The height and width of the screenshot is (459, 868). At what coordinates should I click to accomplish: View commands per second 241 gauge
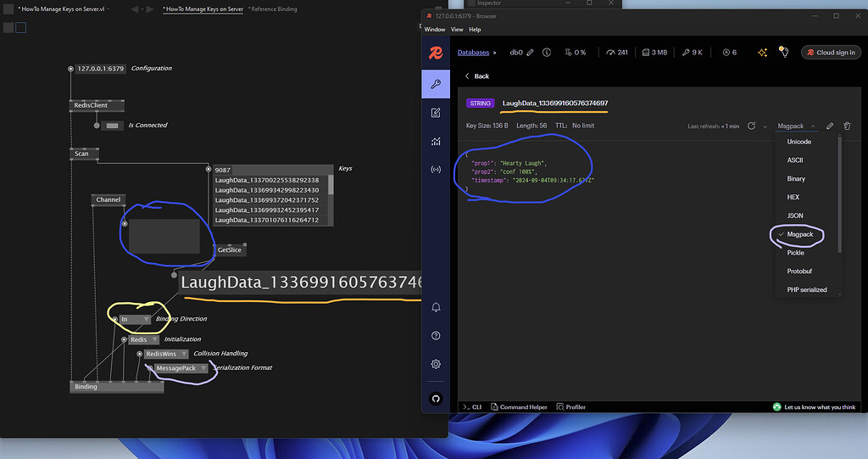click(x=617, y=53)
